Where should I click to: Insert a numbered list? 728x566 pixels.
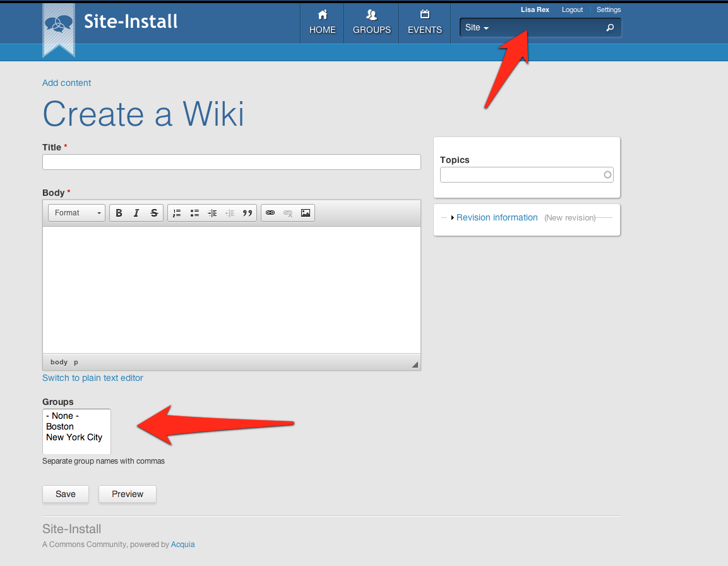[177, 213]
